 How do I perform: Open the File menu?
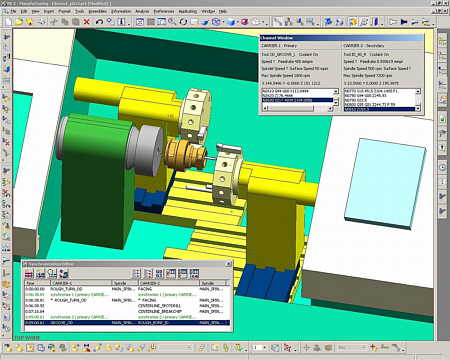[13, 11]
